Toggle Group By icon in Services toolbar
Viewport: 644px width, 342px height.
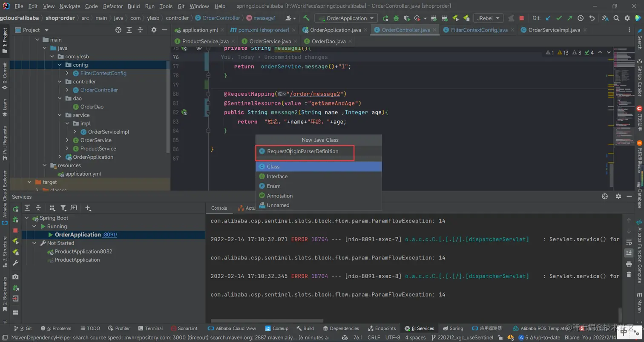point(52,208)
